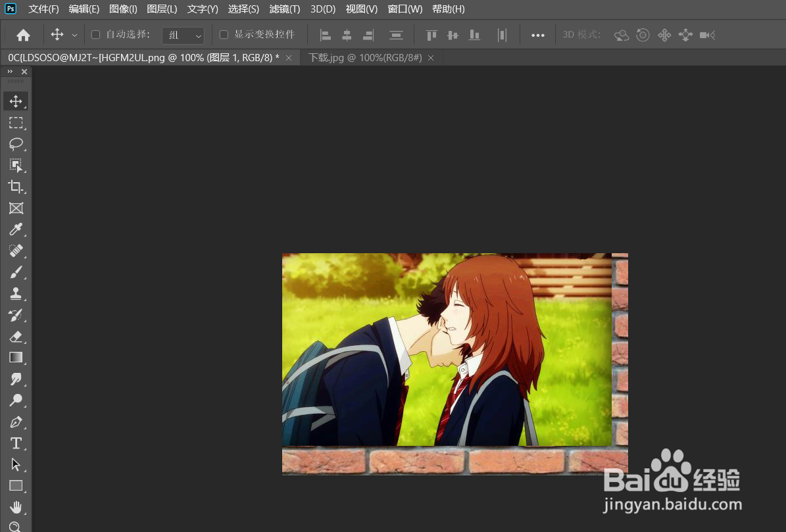This screenshot has height=532, width=786.
Task: Select the History Brush tool
Action: coord(16,315)
